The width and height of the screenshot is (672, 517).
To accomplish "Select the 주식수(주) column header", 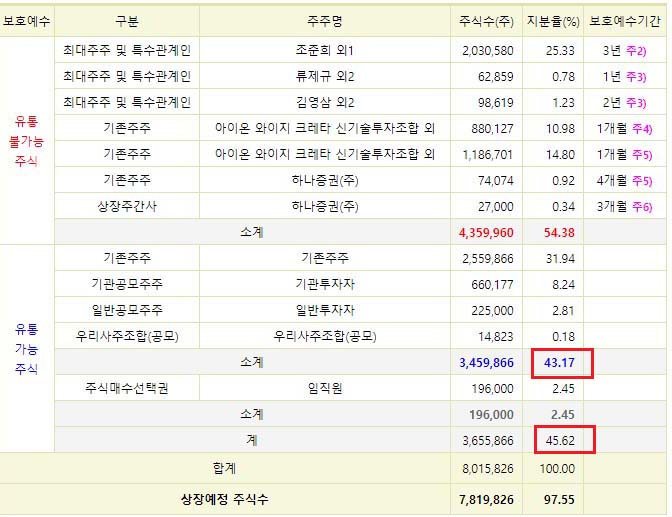I will tap(486, 21).
